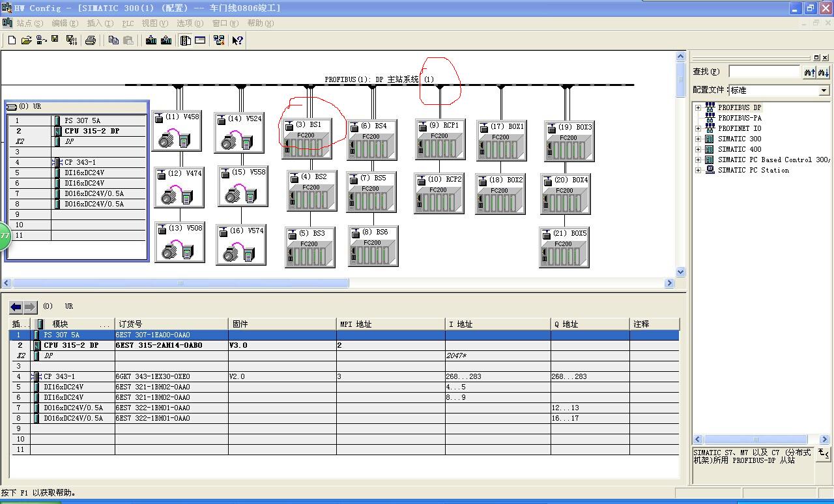This screenshot has width=834, height=504.
Task: Click the Download to Module icon
Action: [x=151, y=40]
